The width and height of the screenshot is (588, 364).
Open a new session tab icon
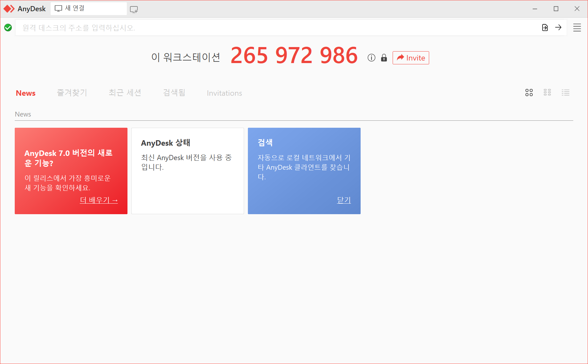click(134, 9)
